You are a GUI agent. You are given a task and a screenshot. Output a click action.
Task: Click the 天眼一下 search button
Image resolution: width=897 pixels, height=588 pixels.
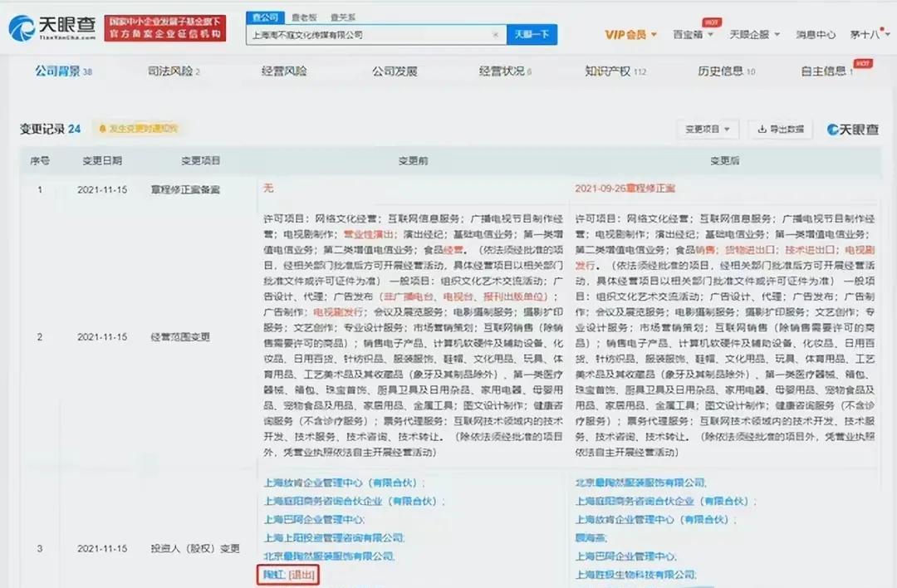point(532,35)
